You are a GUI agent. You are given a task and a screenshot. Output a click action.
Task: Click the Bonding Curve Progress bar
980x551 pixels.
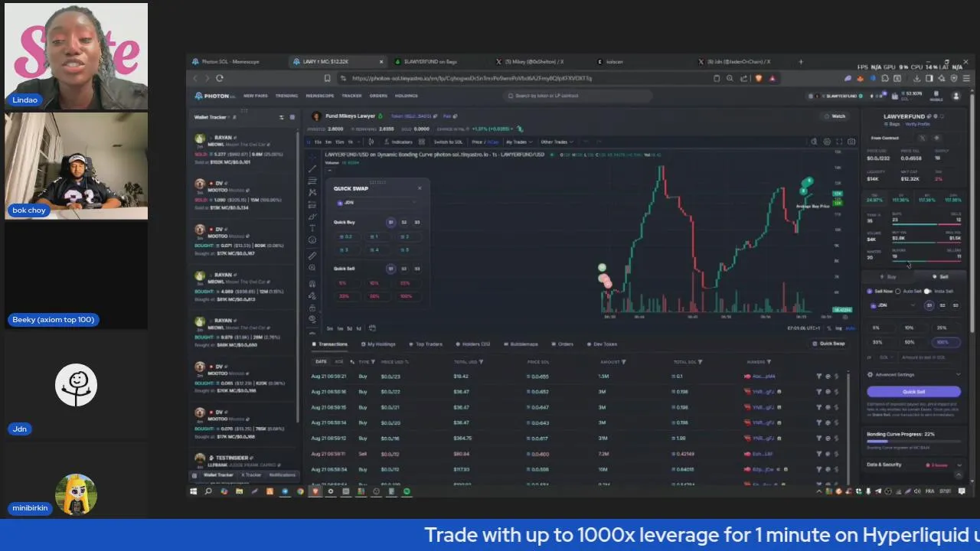[x=913, y=442]
